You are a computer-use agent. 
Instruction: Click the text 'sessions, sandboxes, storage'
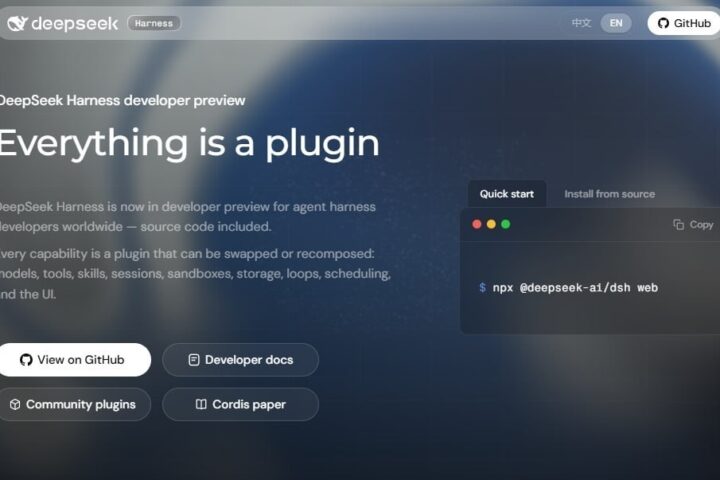pyautogui.click(x=196, y=274)
